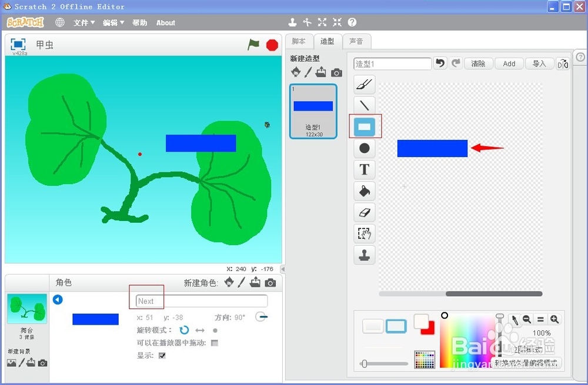This screenshot has height=385, width=588.
Task: Switch to the 造型 costumes tab
Action: point(328,41)
